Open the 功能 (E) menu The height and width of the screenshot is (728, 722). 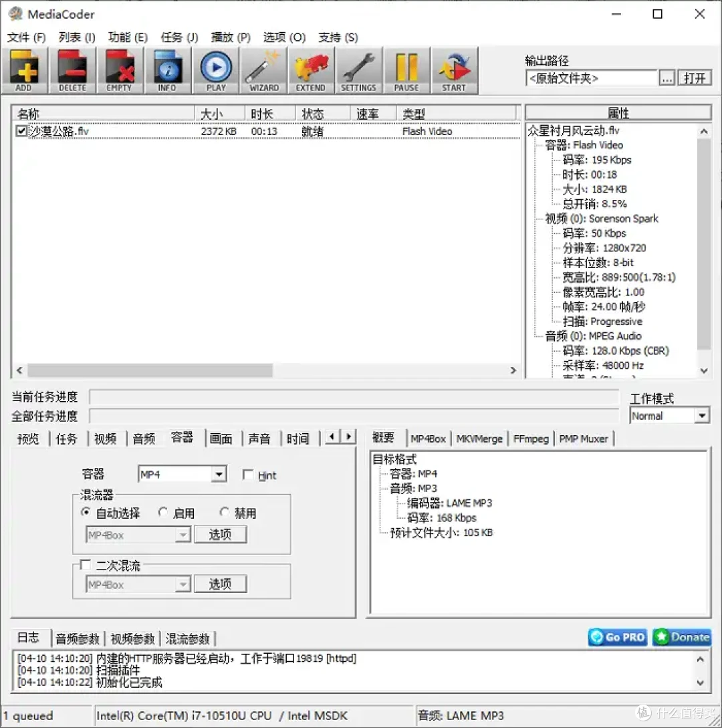point(128,37)
